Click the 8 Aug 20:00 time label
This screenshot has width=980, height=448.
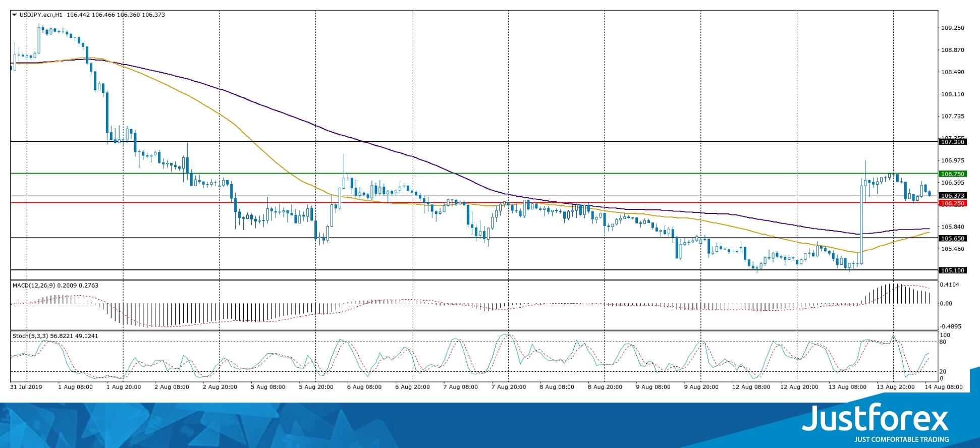[605, 387]
